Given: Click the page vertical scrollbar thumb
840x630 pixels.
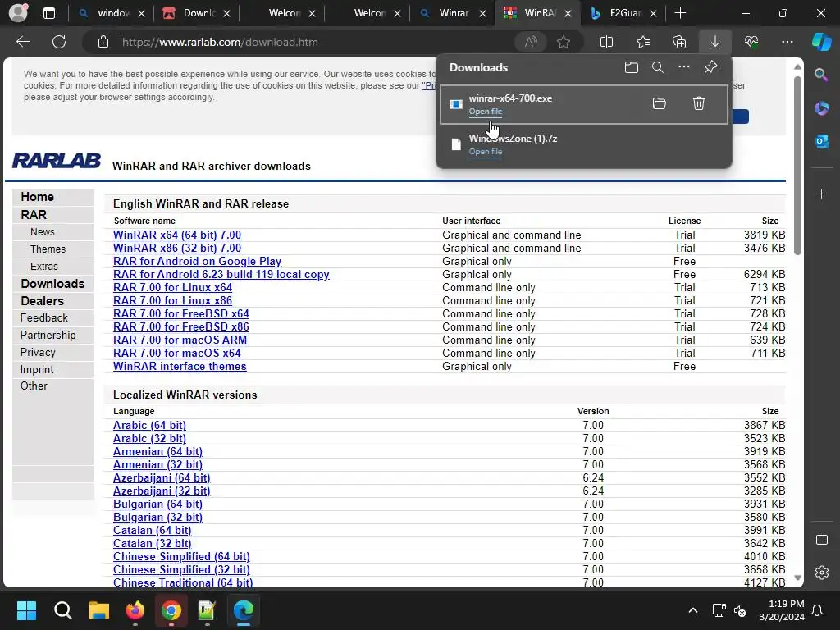Looking at the screenshot, I should pyautogui.click(x=797, y=165).
